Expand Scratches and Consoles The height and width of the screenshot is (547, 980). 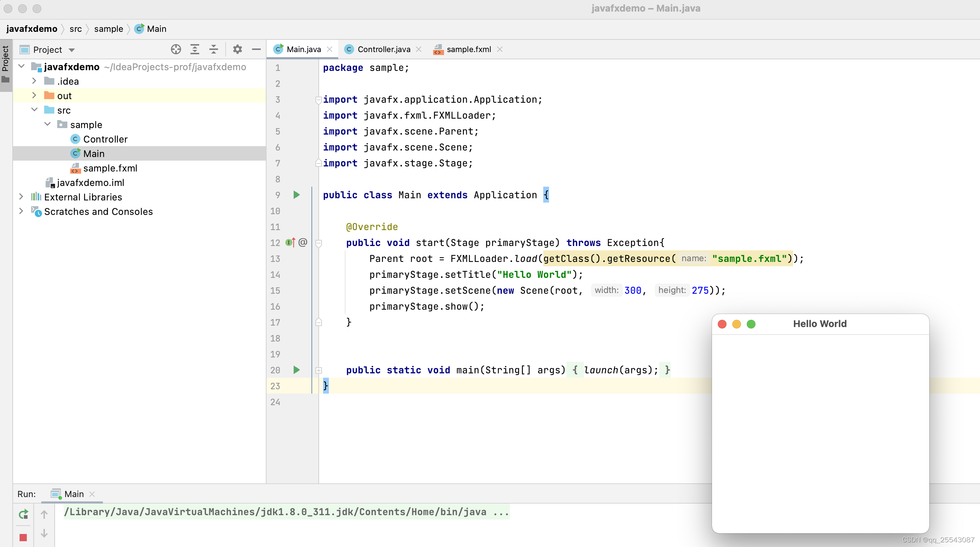point(21,211)
